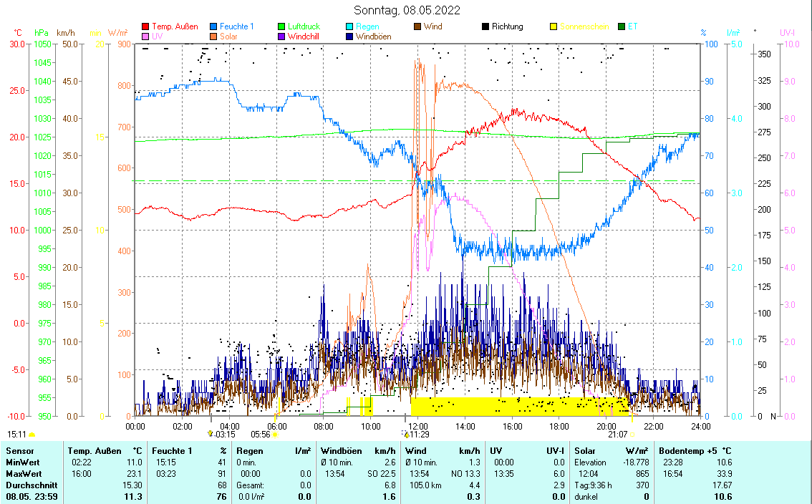Click the yellow Sonnenschein legend square
This screenshot has width=812, height=504.
tap(554, 26)
